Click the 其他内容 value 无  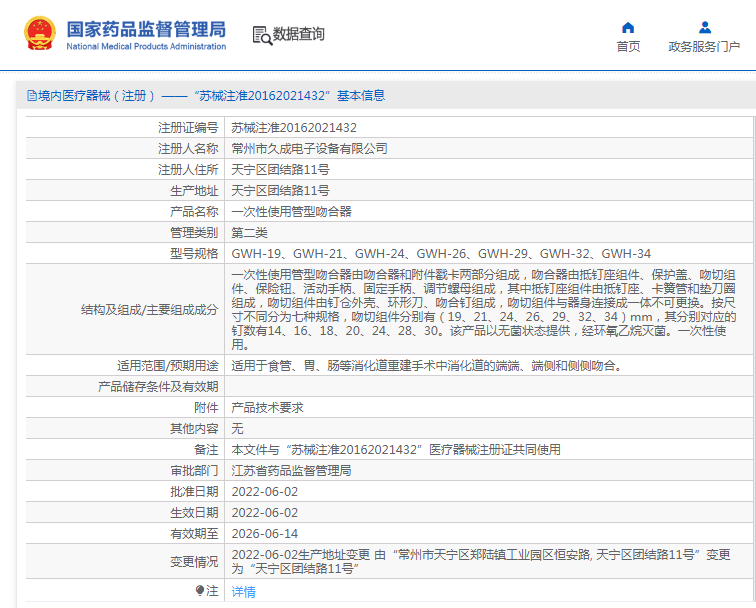pyautogui.click(x=237, y=429)
